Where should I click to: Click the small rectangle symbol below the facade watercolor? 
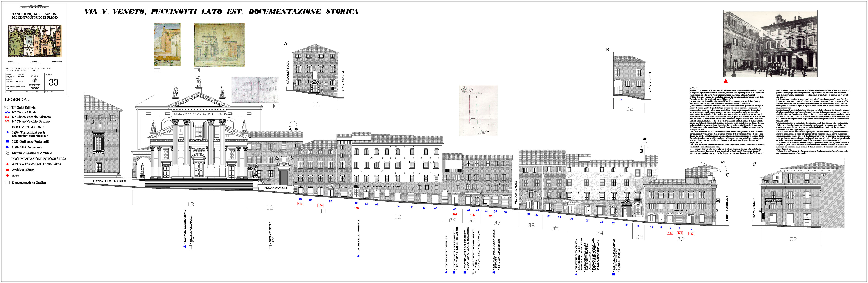197,70
